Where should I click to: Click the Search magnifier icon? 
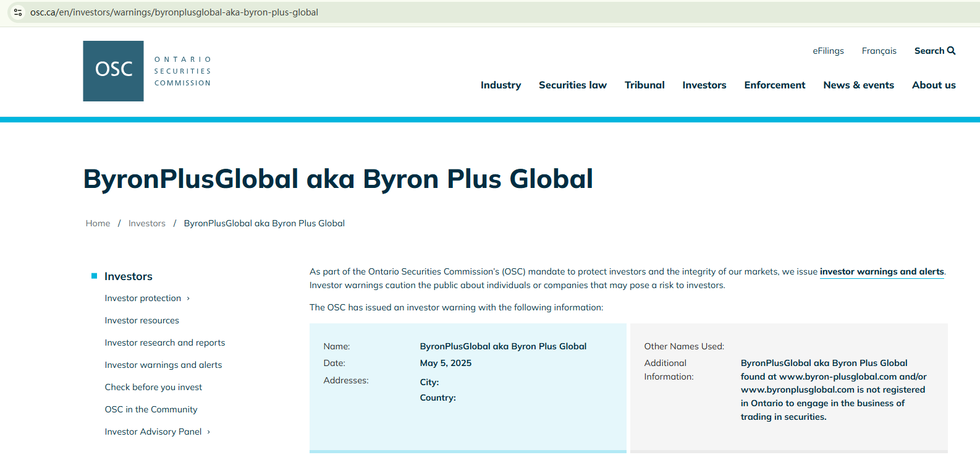click(x=951, y=51)
